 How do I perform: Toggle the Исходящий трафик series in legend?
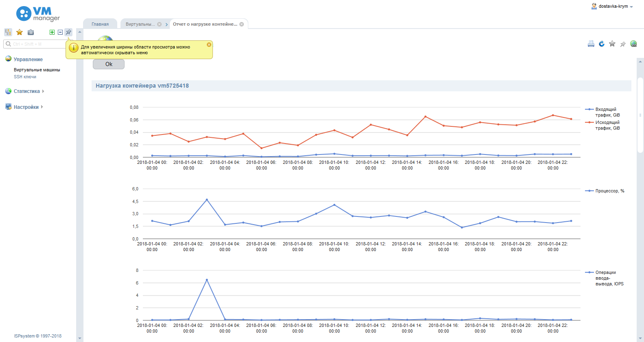607,125
